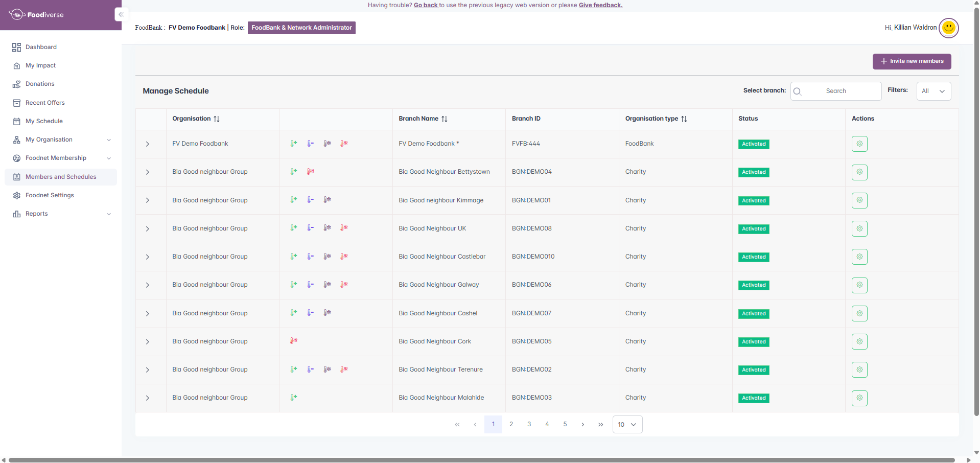This screenshot has height=463, width=980.
Task: Open settings gear for FV Demo Foodbank row
Action: point(859,144)
